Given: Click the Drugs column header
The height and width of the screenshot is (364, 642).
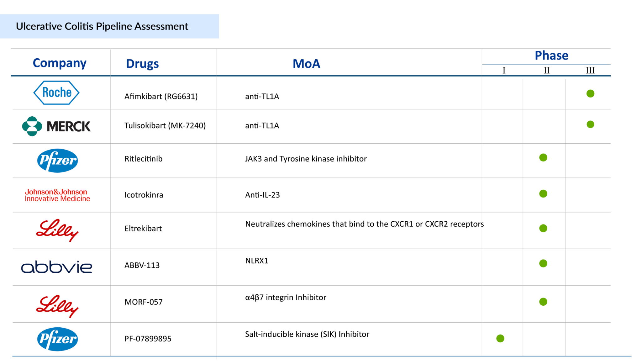Looking at the screenshot, I should coord(142,64).
